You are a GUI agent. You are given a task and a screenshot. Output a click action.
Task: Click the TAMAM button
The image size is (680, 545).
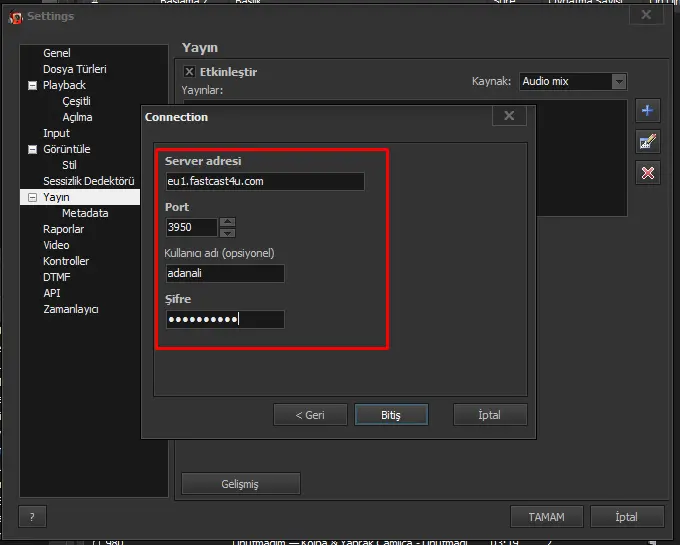547,517
